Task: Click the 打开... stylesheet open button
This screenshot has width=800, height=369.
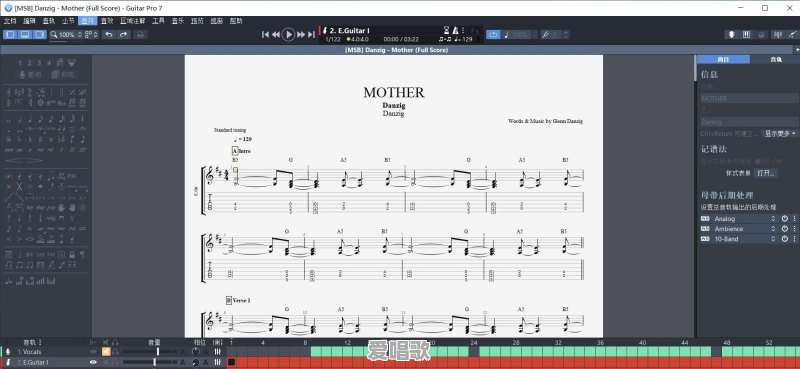Action: 766,173
